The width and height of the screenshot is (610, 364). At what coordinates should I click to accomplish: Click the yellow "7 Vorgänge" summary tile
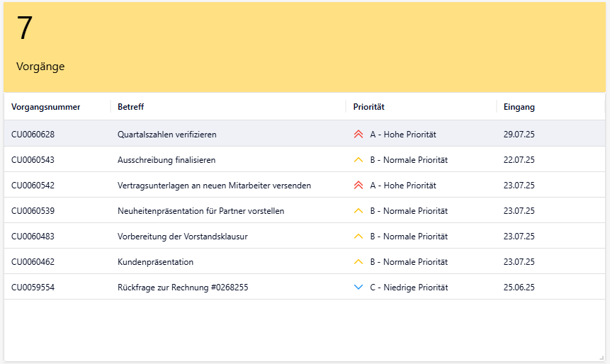(x=305, y=47)
